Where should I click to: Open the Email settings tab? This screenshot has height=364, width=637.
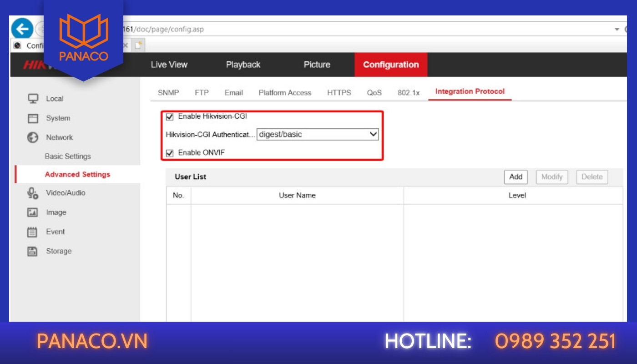coord(233,92)
